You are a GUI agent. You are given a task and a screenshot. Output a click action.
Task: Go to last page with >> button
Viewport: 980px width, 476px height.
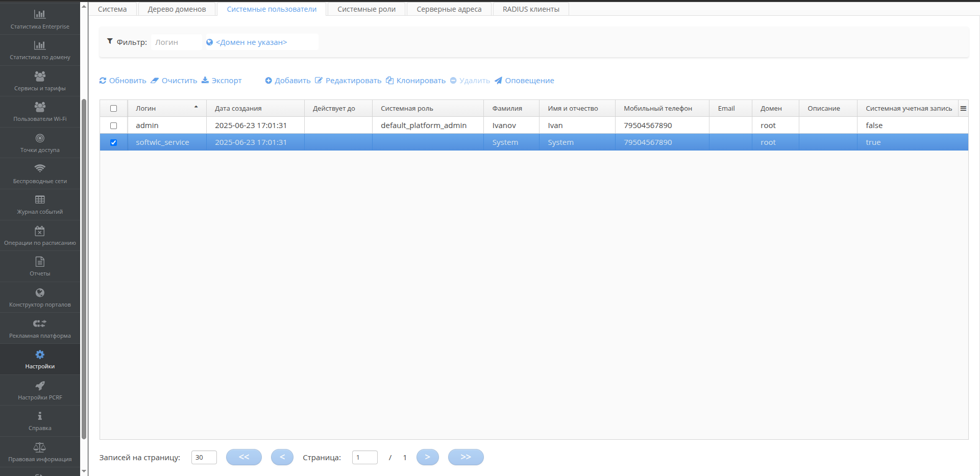[x=466, y=457]
